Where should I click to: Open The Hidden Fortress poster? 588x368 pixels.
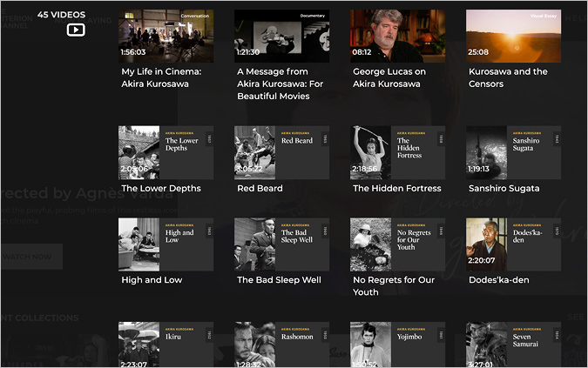(x=397, y=152)
